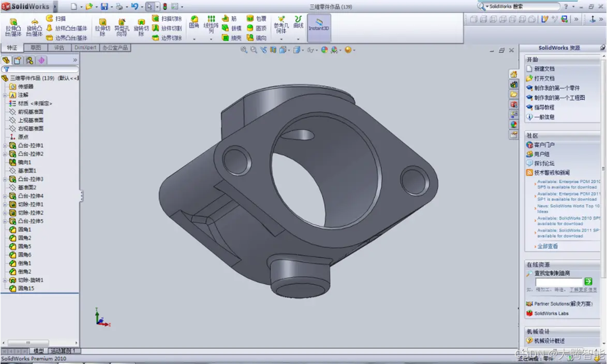Image resolution: width=607 pixels, height=364 pixels.
Task: Switch to the 草图 sketch tab
Action: pyautogui.click(x=35, y=48)
